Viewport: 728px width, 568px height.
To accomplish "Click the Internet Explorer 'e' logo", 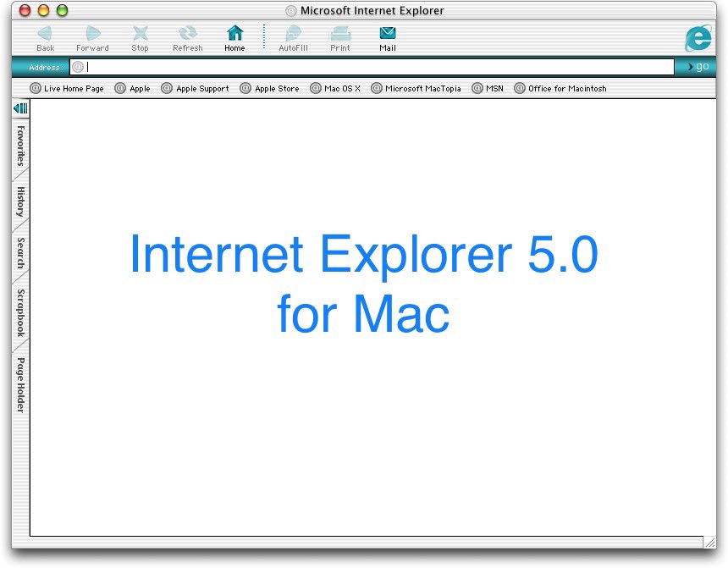I will point(698,38).
